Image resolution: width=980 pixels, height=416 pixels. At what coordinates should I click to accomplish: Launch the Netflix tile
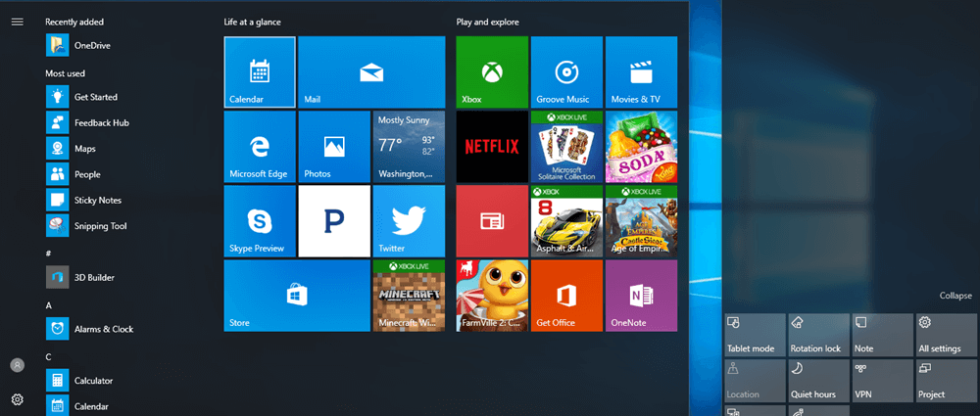coord(492,147)
